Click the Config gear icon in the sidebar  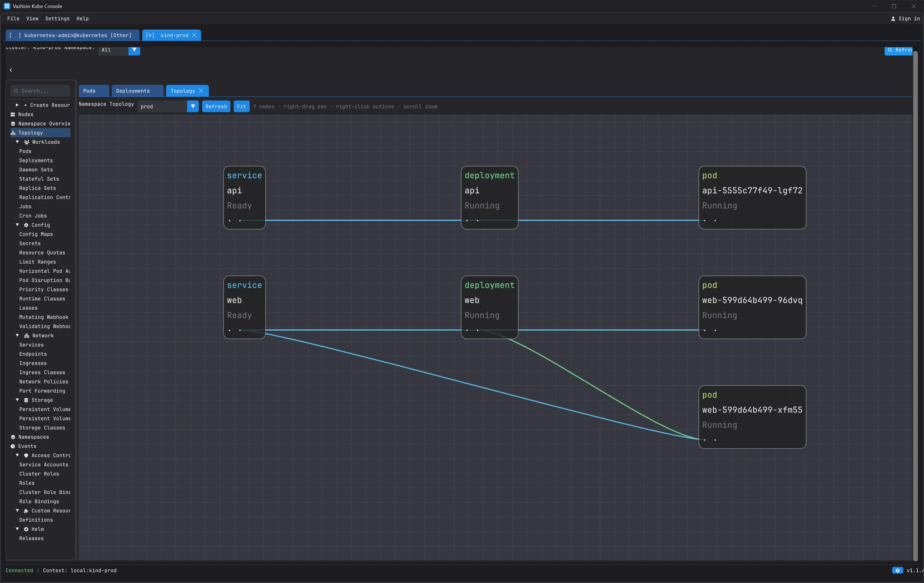coord(26,225)
